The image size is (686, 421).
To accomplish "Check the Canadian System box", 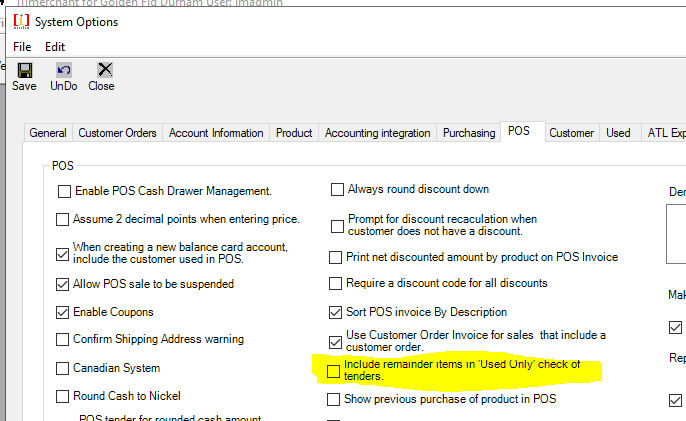I will click(63, 368).
